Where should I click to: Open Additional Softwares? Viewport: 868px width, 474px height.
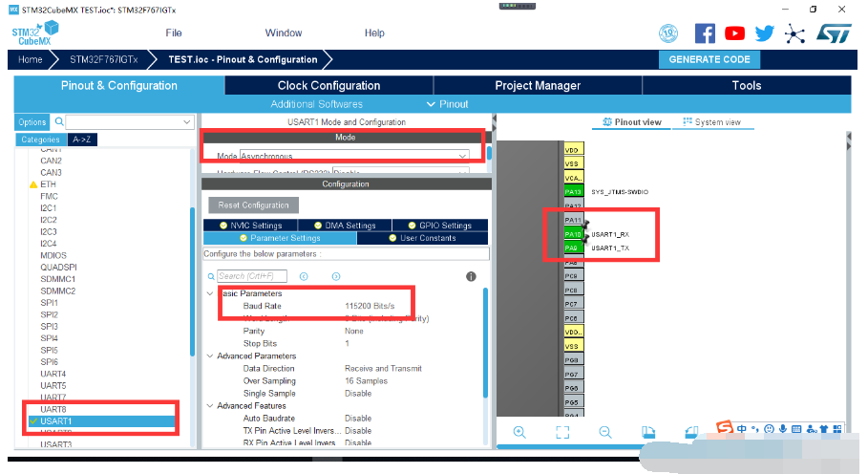click(317, 104)
